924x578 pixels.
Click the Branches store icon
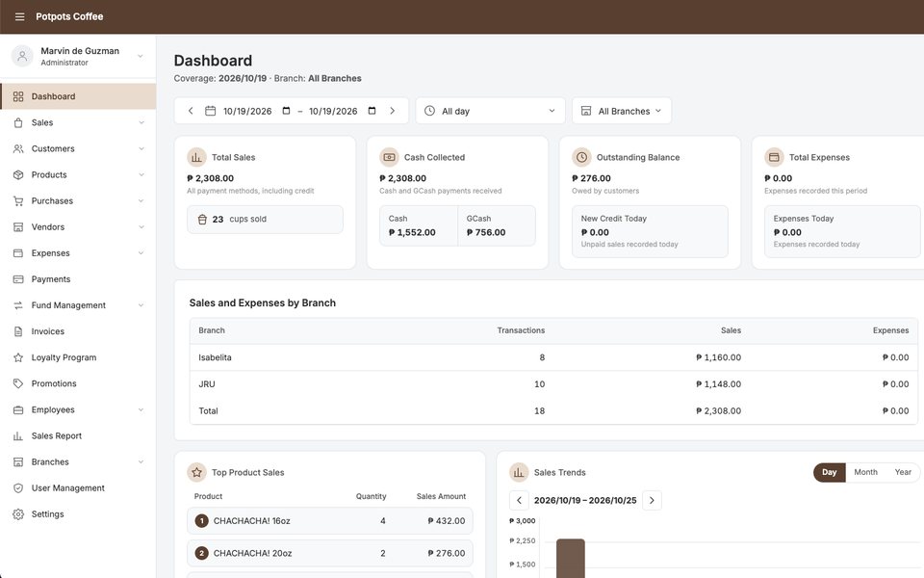[x=18, y=461]
